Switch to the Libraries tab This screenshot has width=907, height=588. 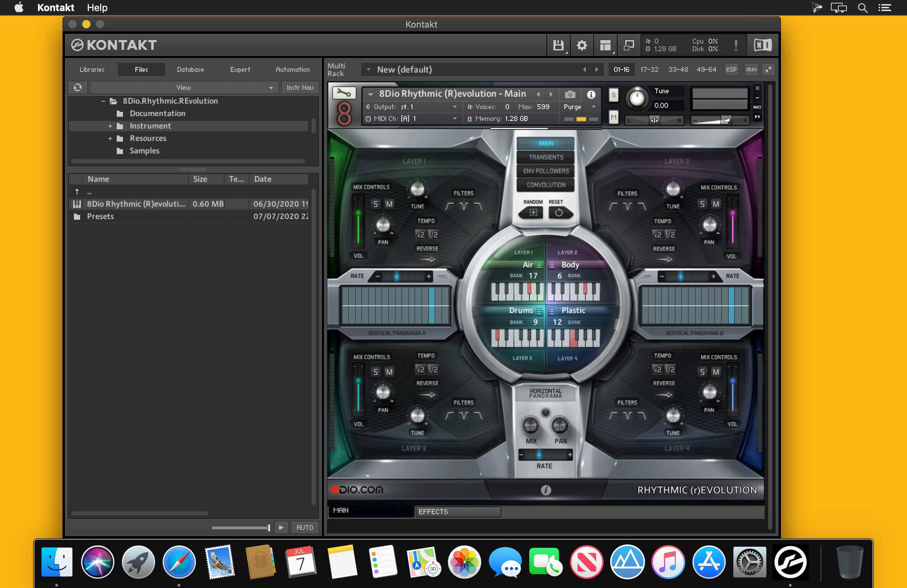coord(92,69)
